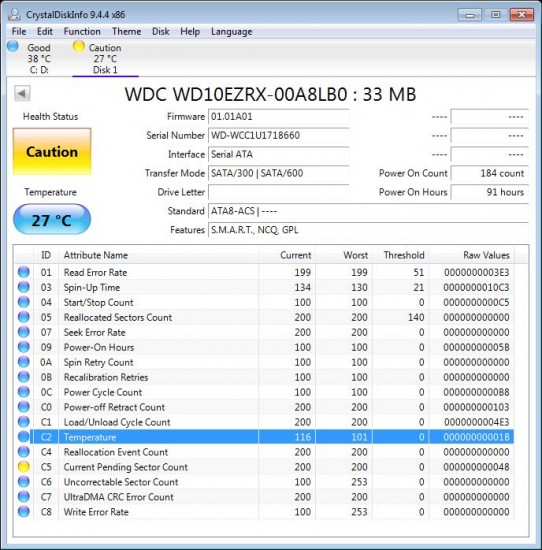Open the Function menu
Image resolution: width=542 pixels, height=550 pixels.
point(82,32)
